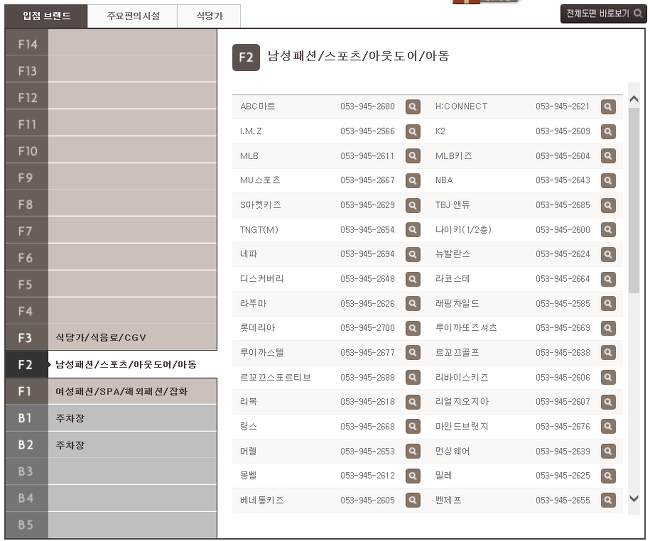Open the search icon next to K2

[x=608, y=131]
